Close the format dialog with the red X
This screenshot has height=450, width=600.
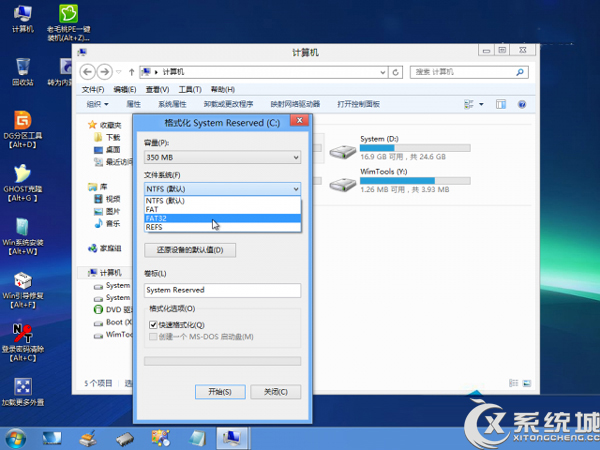(300, 121)
